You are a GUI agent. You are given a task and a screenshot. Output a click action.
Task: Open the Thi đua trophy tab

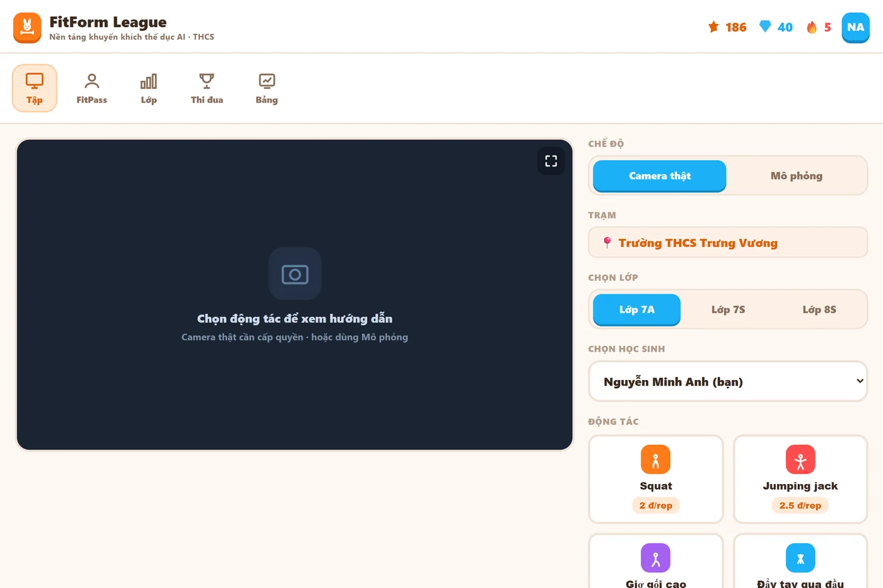(x=207, y=88)
